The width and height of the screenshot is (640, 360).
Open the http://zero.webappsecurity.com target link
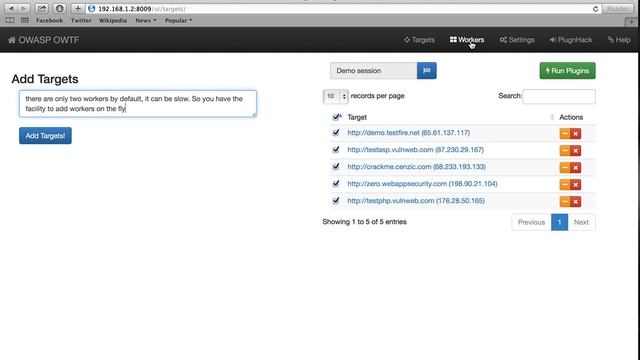pyautogui.click(x=422, y=184)
